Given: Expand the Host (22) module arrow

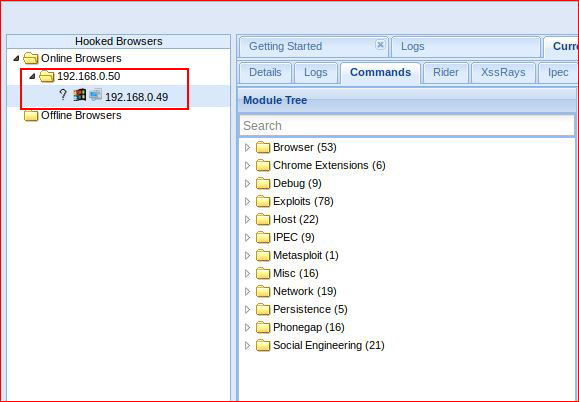Looking at the screenshot, I should (247, 220).
